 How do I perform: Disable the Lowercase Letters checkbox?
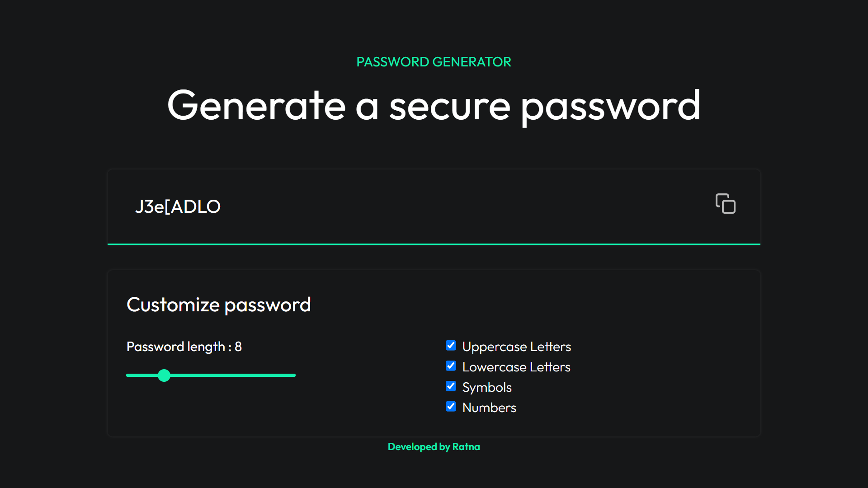click(x=451, y=366)
